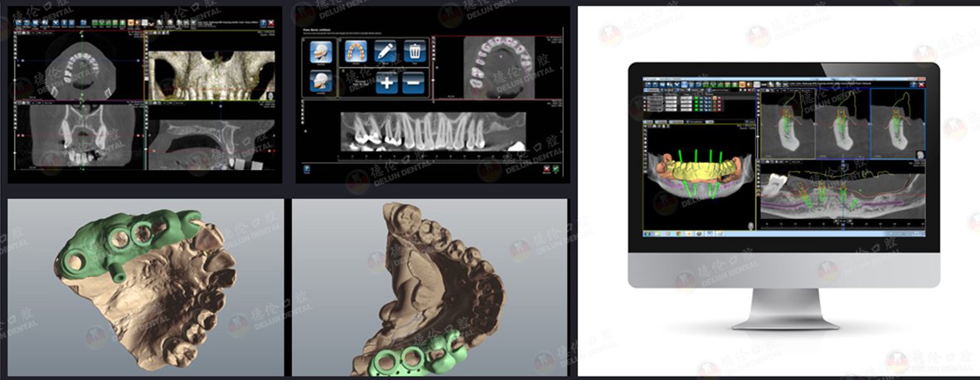This screenshot has height=380, width=980.
Task: Choose the upper jaw (maxilla) head icon
Action: coord(321,52)
